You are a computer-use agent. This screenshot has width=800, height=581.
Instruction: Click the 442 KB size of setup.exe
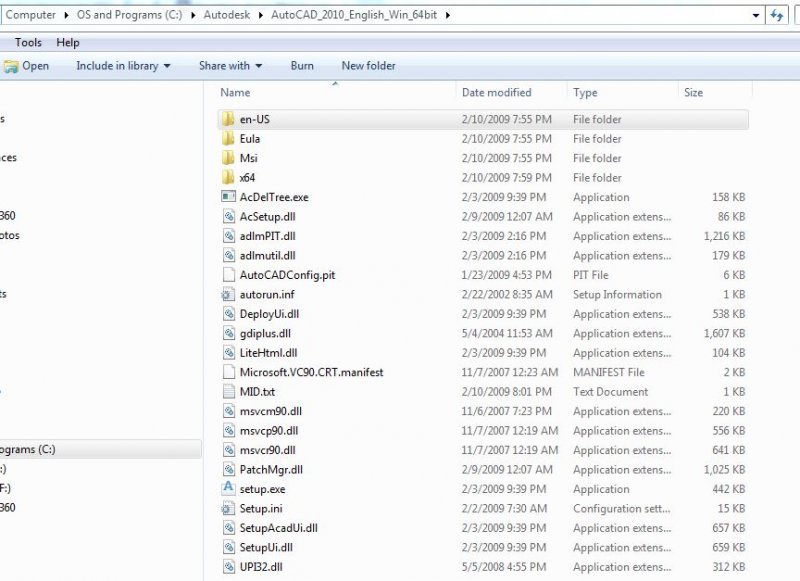pyautogui.click(x=729, y=489)
